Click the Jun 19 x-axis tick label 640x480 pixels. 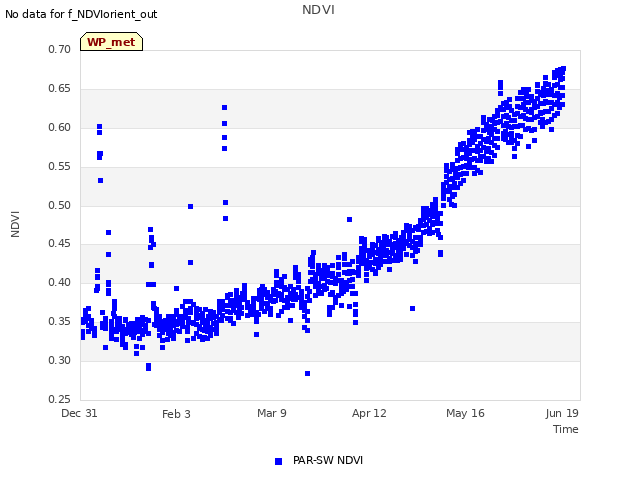[x=562, y=413]
